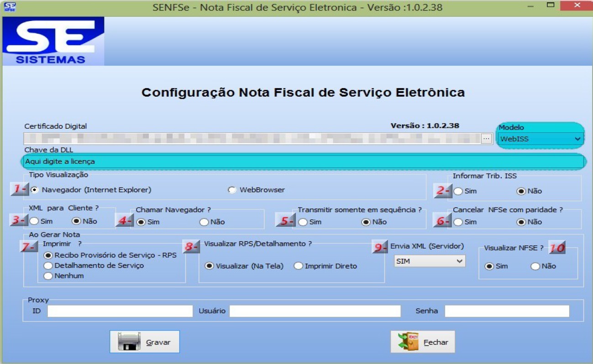The width and height of the screenshot is (593, 364).
Task: Set Informar Trib. ISS to Sim
Action: [458, 191]
